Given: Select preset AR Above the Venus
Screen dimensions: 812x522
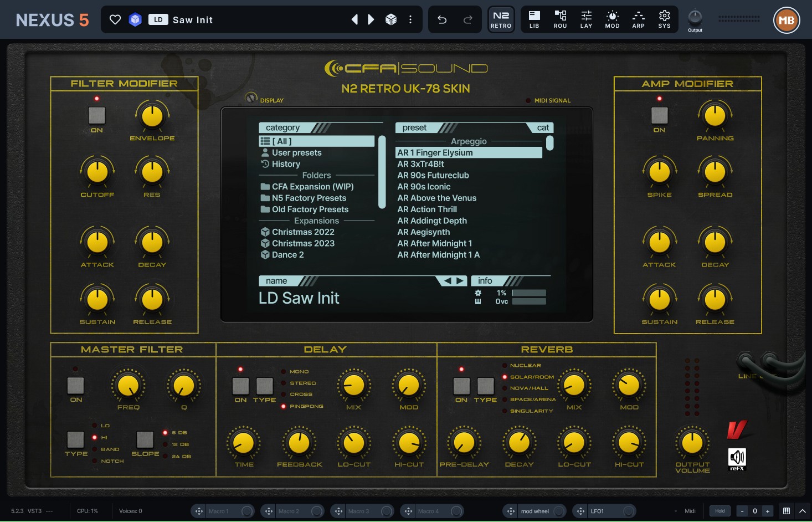Looking at the screenshot, I should (x=469, y=198).
